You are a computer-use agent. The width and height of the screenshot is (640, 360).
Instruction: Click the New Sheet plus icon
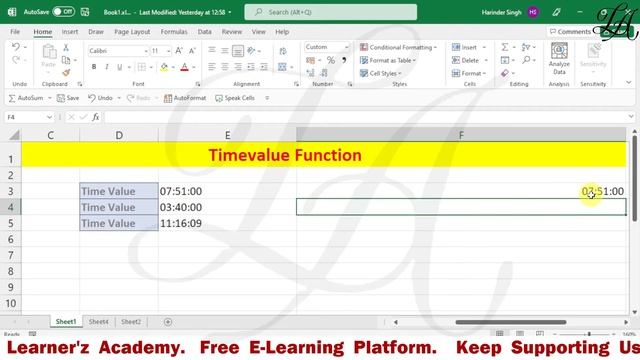tap(168, 322)
